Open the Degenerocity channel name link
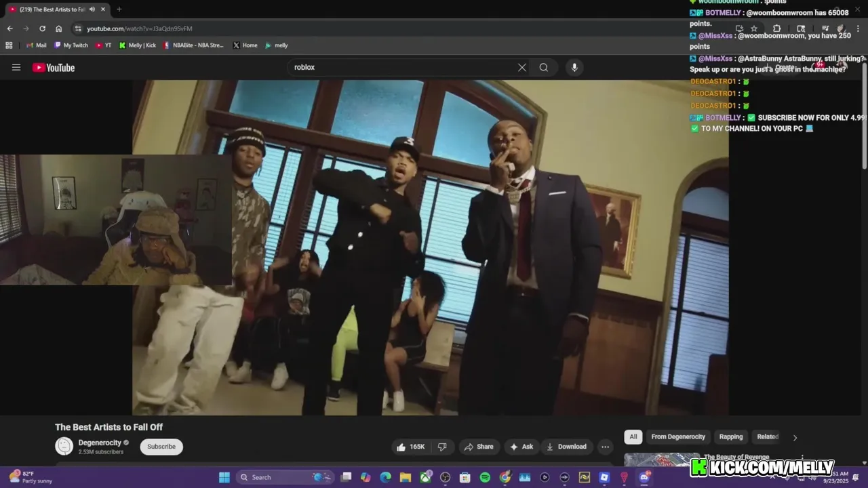The height and width of the screenshot is (488, 868). pos(99,443)
